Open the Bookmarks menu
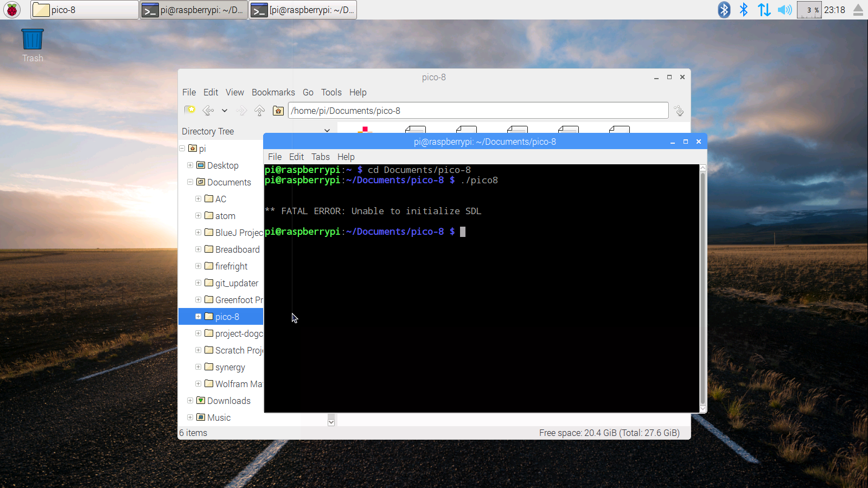This screenshot has height=488, width=868. click(x=273, y=92)
